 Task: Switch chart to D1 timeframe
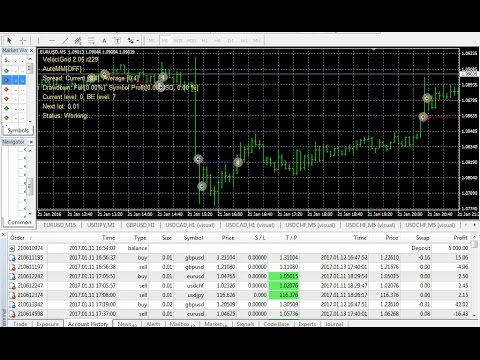(231, 41)
